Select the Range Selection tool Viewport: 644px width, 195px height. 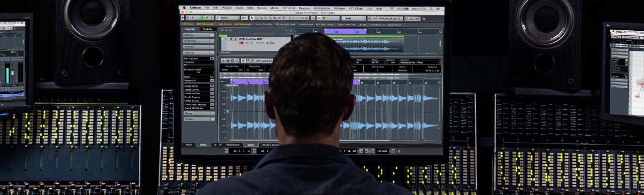coord(257,18)
